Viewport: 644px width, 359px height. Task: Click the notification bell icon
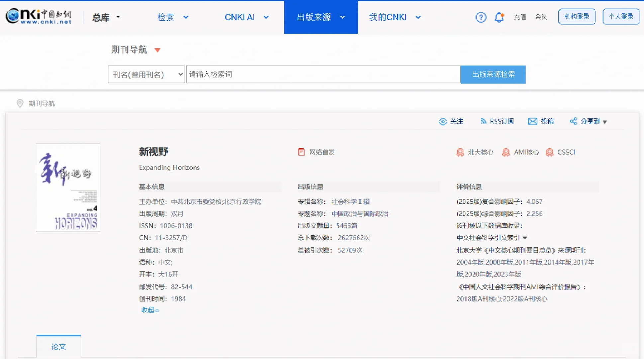click(499, 17)
